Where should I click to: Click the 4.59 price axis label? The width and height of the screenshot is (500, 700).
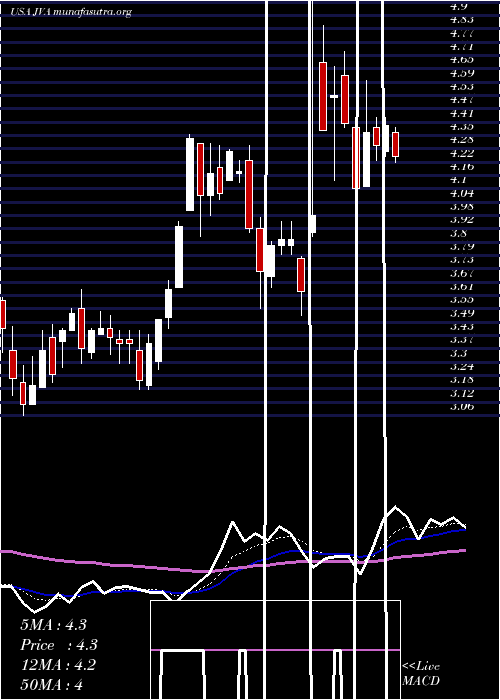(462, 73)
